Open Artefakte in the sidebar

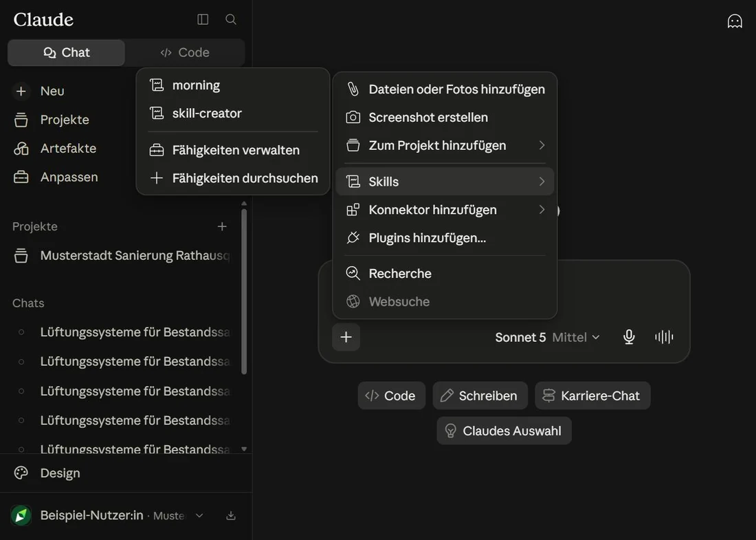(x=68, y=148)
